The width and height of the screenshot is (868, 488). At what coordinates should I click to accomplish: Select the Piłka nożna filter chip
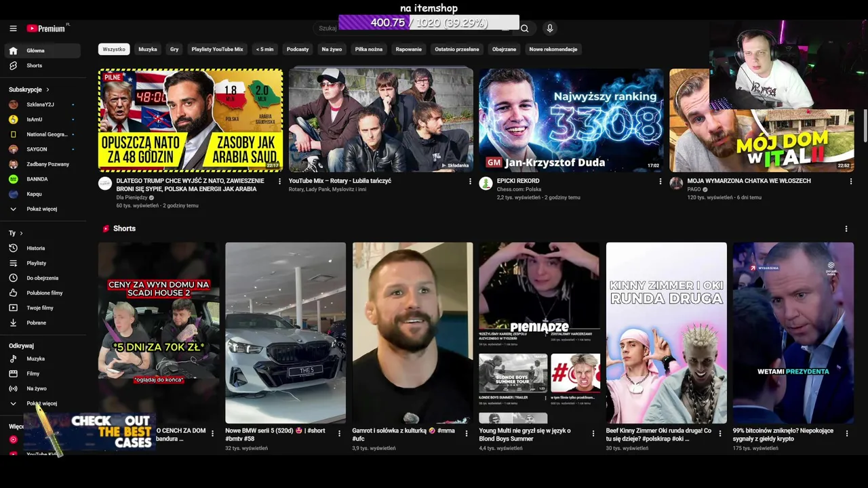point(369,49)
